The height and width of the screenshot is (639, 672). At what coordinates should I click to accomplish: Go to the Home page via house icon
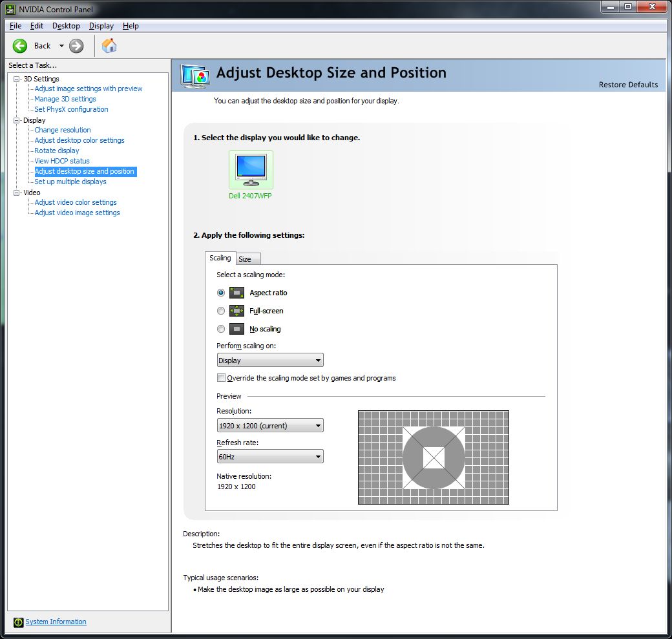pos(109,45)
